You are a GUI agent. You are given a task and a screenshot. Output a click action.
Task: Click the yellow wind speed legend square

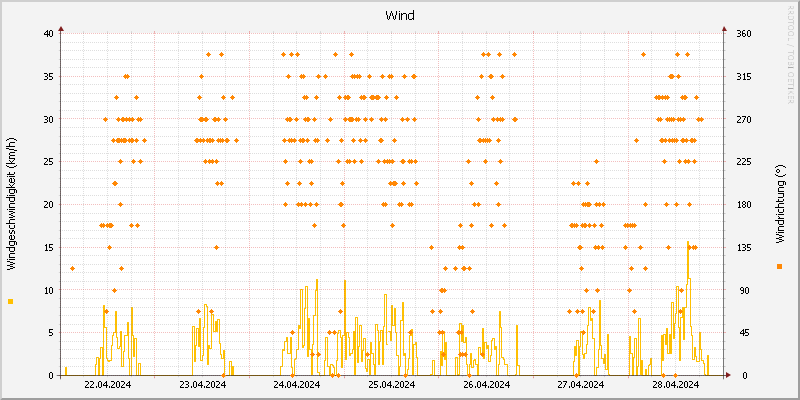[11, 302]
